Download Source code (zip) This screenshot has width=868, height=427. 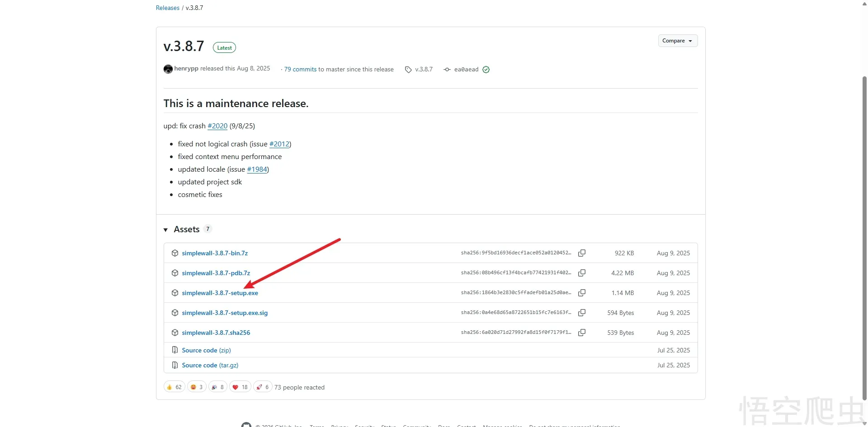(206, 350)
